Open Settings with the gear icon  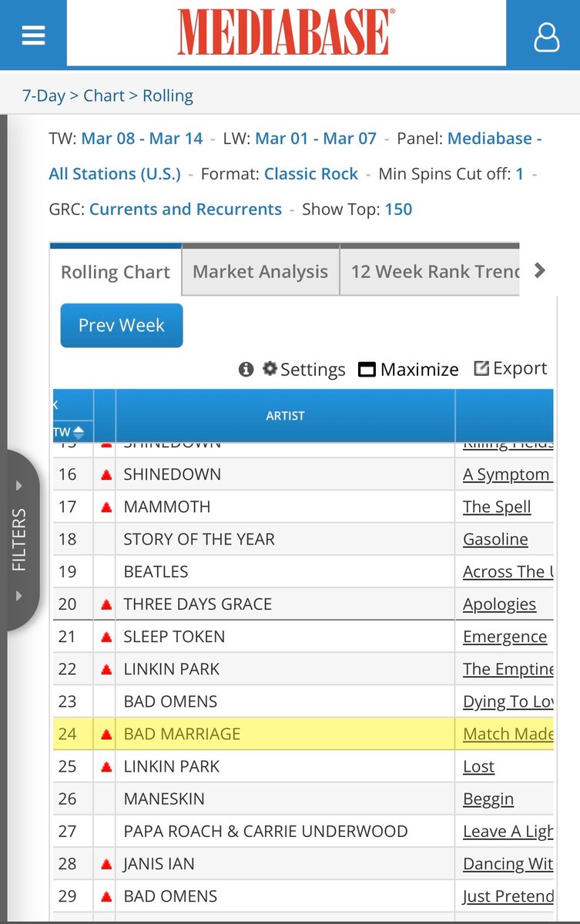[x=304, y=370]
